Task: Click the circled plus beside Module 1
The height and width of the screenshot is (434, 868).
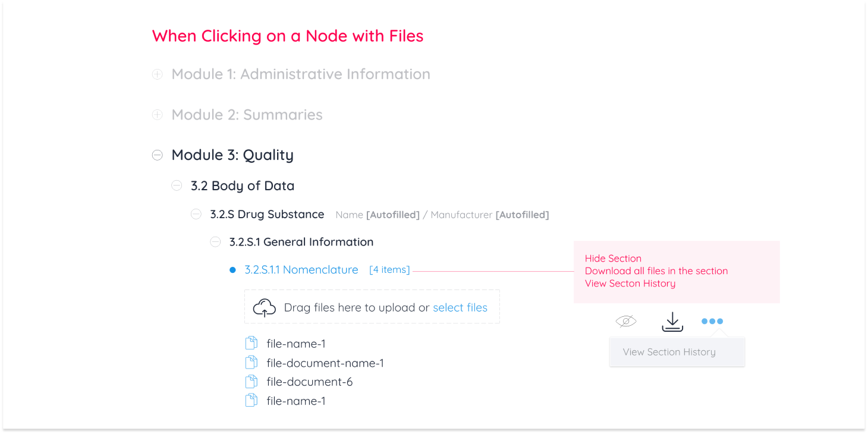Action: (x=157, y=74)
